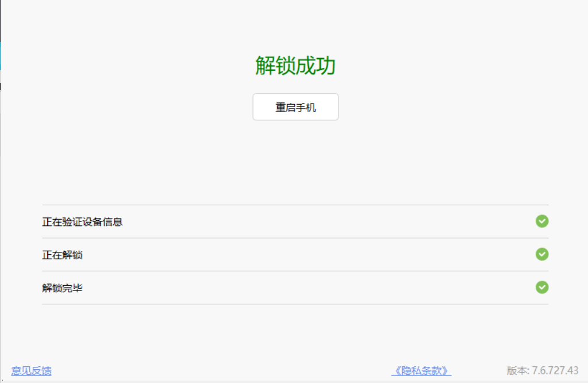The height and width of the screenshot is (383, 588).
Task: Click green checkmark beside 正在验证设备信息
Action: click(x=542, y=221)
